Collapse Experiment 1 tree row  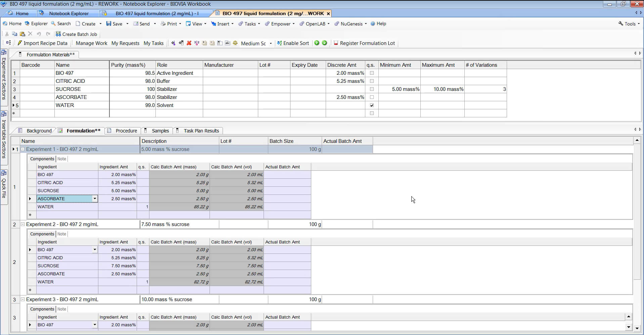[x=23, y=149]
